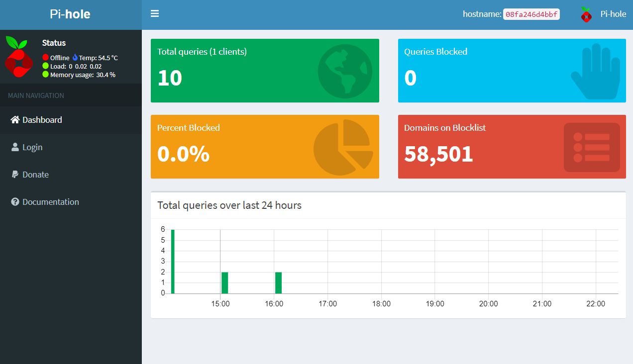Open the Dashboard menu entry

42,119
